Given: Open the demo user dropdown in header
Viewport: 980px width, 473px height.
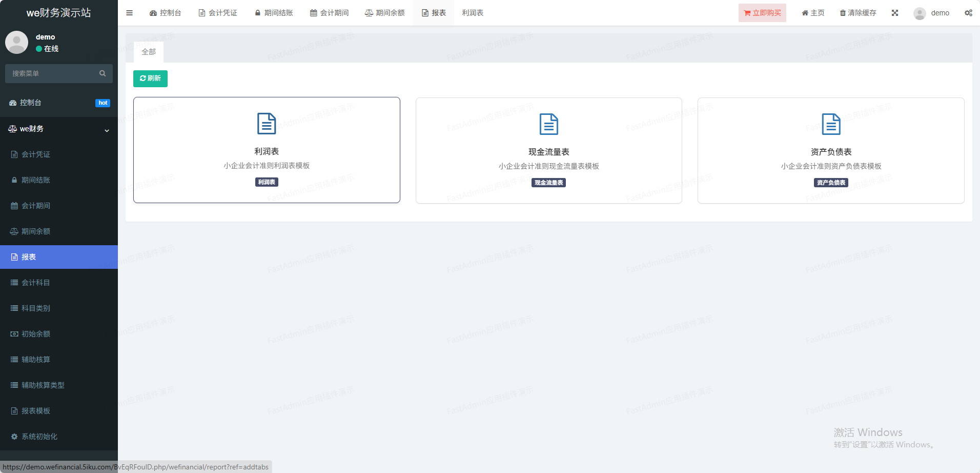Looking at the screenshot, I should pyautogui.click(x=932, y=13).
